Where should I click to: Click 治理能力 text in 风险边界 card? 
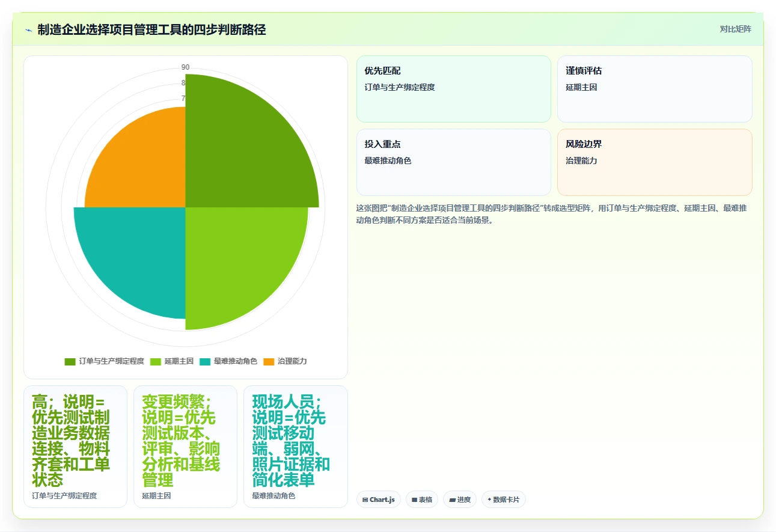click(581, 161)
